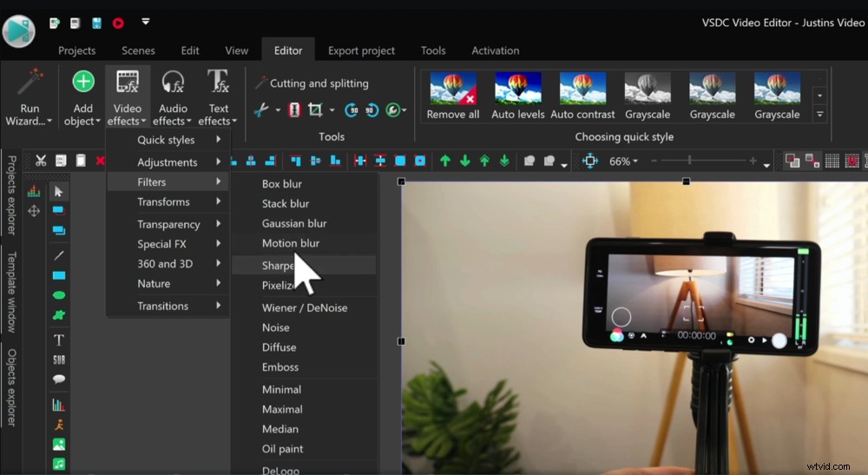Viewport: 868px width, 475px height.
Task: Open the Audio effects dropdown
Action: pyautogui.click(x=173, y=97)
